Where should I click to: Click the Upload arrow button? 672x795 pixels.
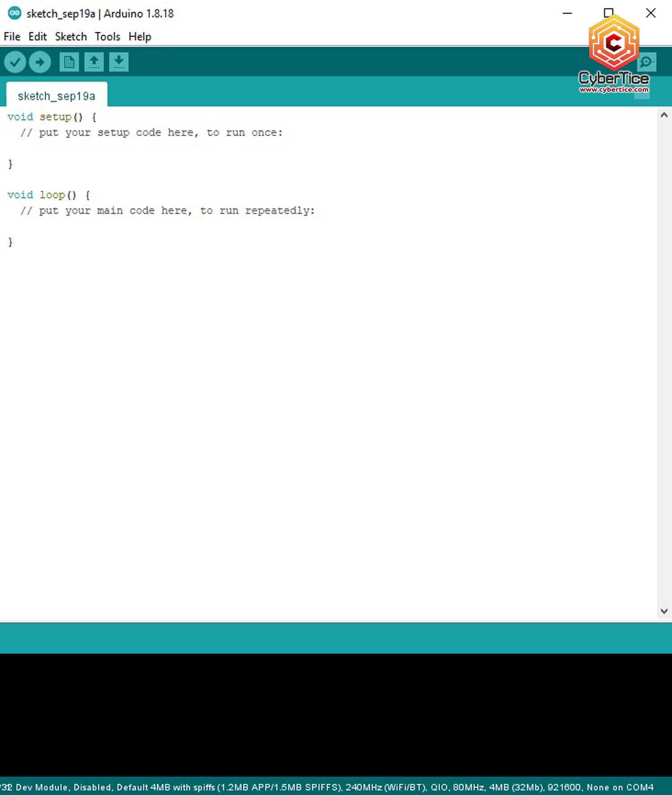pos(40,62)
